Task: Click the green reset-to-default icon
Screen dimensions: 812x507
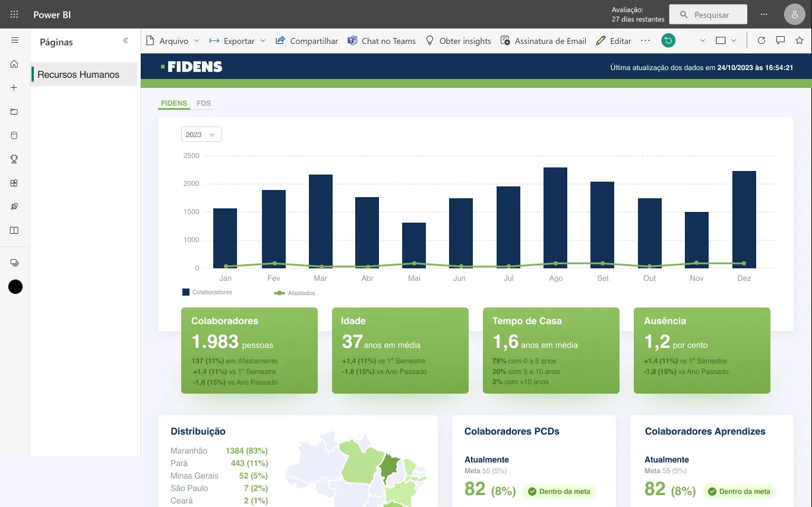Action: point(668,40)
